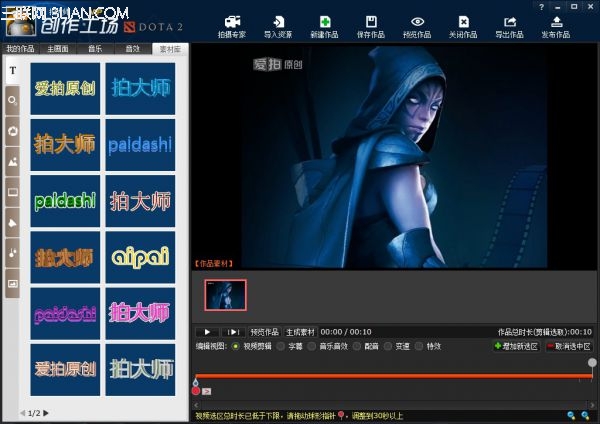Click the 增加新选区 add selection button
This screenshot has width=600, height=424.
517,346
